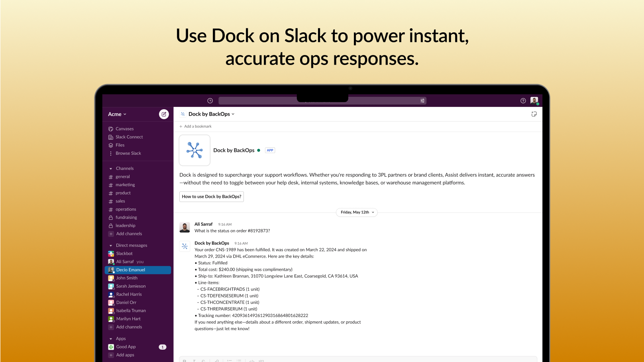Screen dimensions: 644x362
Task: Click the CS-FACEBRIGHTPADS line item
Action: pos(228,289)
